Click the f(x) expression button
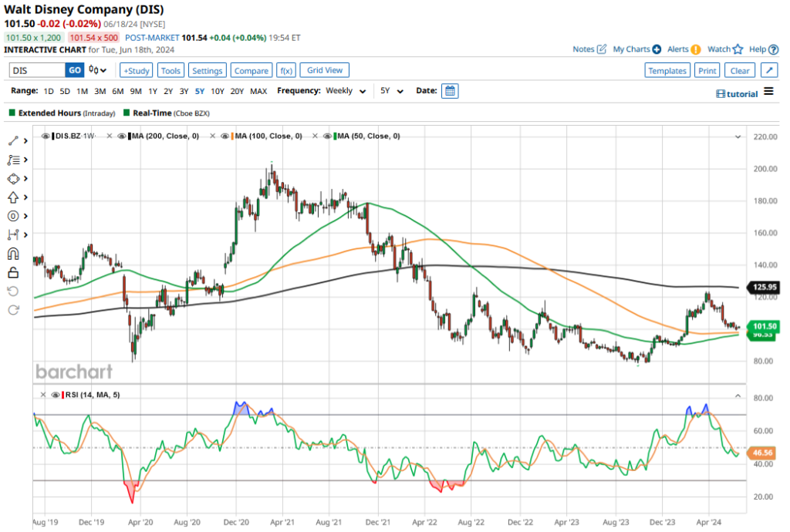The image size is (790, 532). coord(285,70)
